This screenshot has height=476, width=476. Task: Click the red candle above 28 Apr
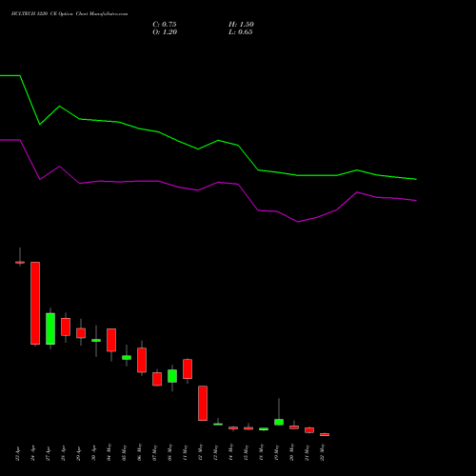point(66,327)
